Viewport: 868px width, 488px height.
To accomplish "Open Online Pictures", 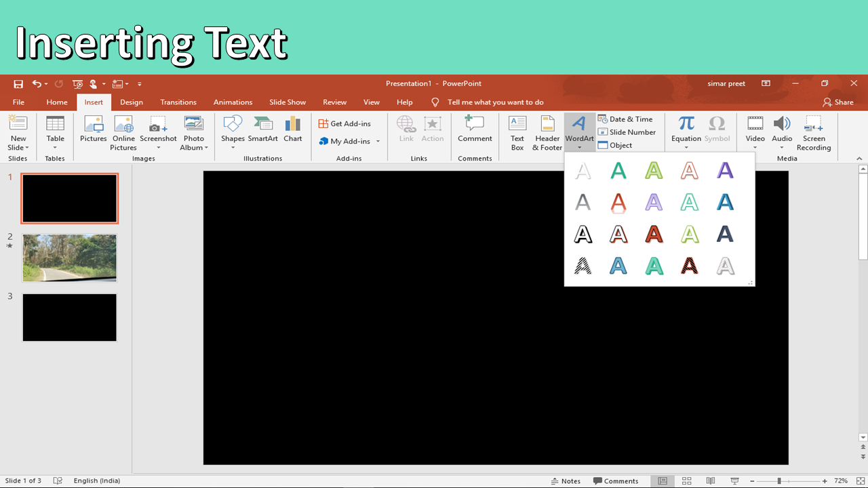I will pos(123,133).
